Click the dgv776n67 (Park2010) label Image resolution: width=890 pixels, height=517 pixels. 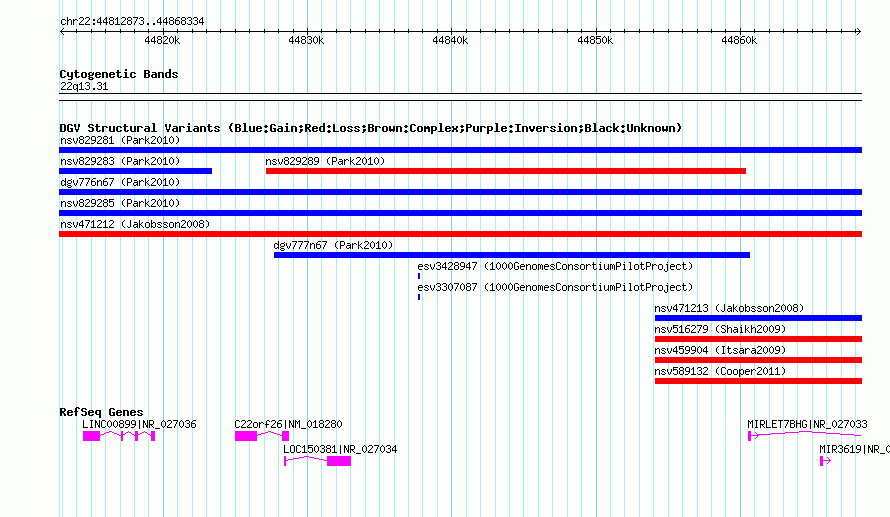(x=120, y=182)
